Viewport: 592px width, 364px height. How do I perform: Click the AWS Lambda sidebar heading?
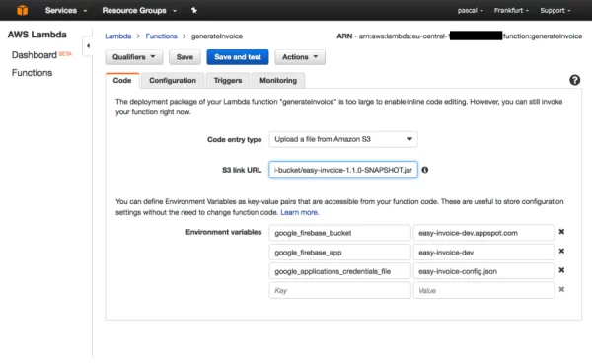tap(37, 35)
